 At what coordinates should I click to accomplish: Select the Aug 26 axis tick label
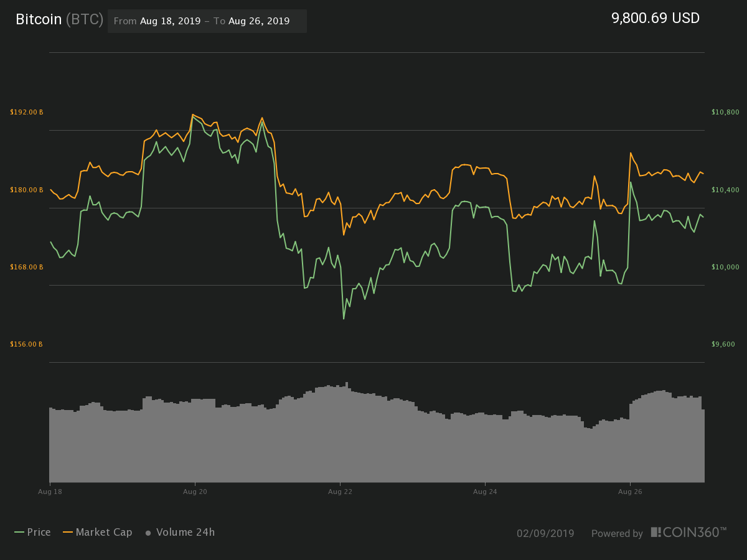coord(629,491)
